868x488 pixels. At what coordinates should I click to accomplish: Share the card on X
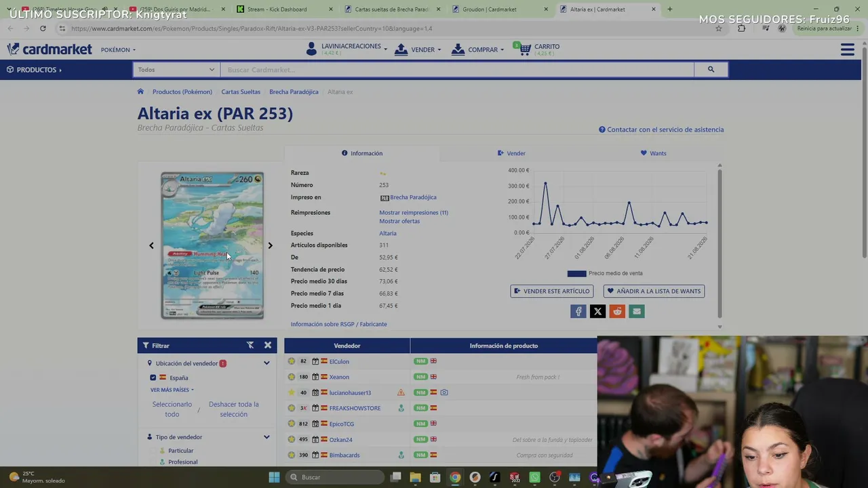[x=597, y=311]
